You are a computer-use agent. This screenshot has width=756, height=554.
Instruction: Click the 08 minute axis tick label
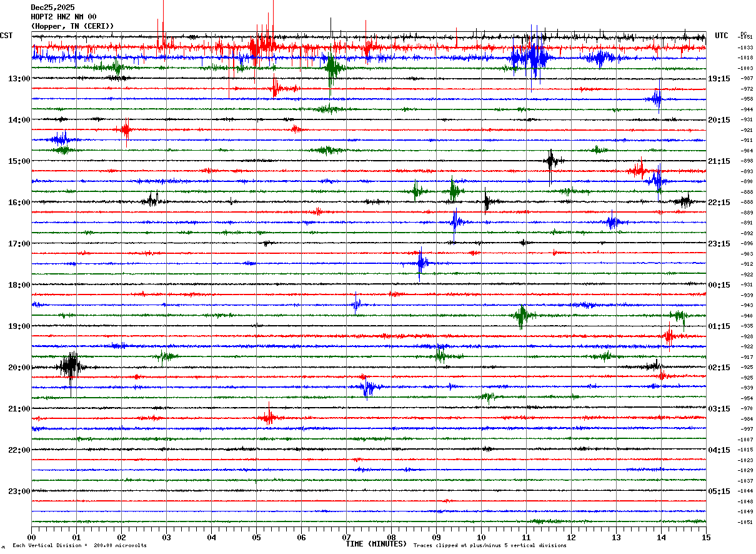coord(391,537)
